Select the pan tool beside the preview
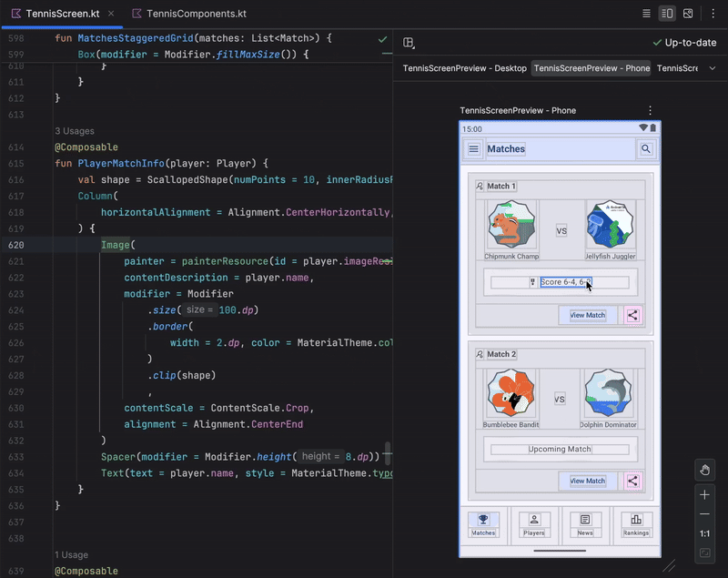This screenshot has height=578, width=728. coord(705,470)
